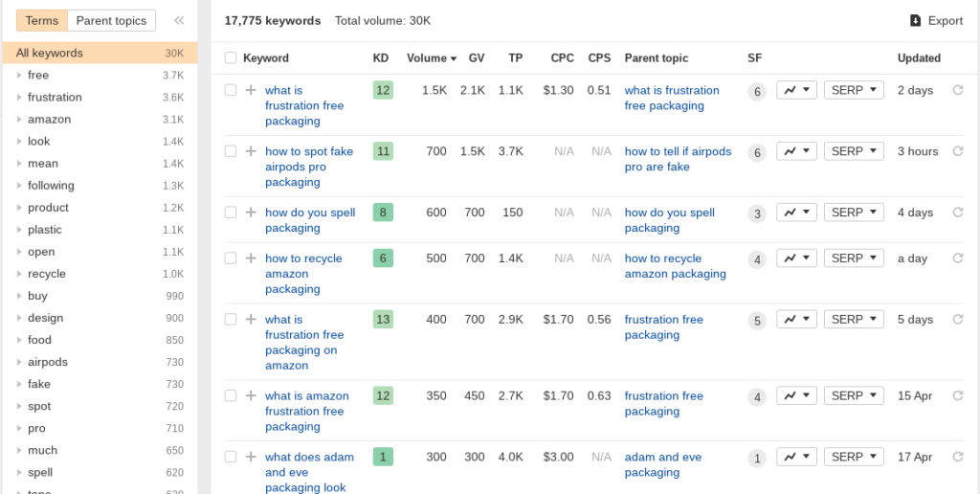Open the trend chart for 'how do you spell packaging'
This screenshot has width=980, height=494.
point(796,213)
